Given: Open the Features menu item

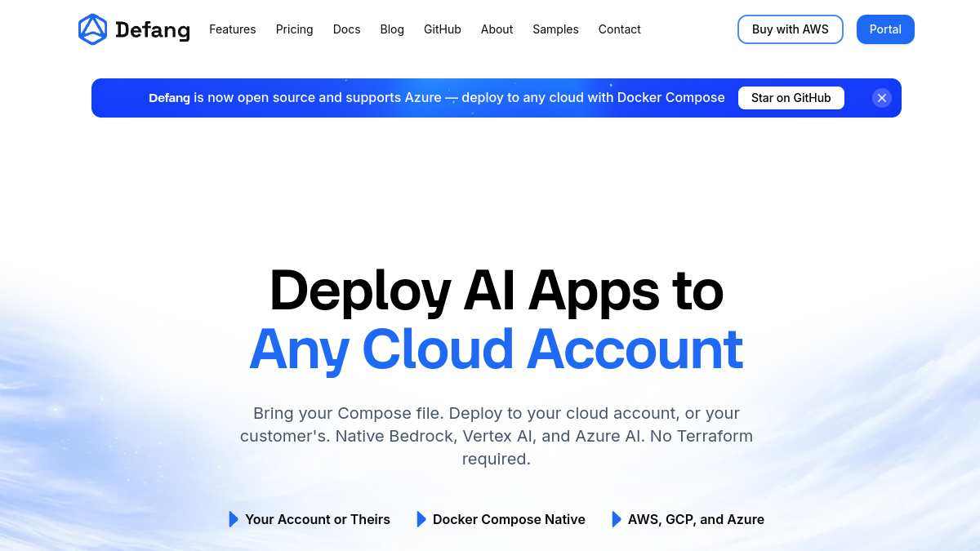Looking at the screenshot, I should pos(233,29).
